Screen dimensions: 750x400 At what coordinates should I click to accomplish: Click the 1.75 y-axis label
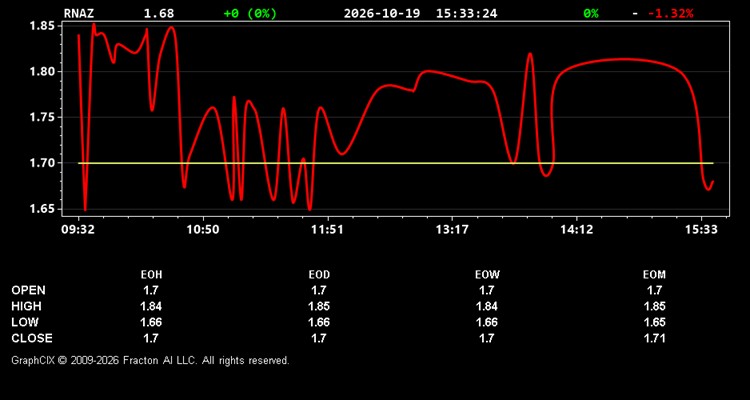click(42, 118)
